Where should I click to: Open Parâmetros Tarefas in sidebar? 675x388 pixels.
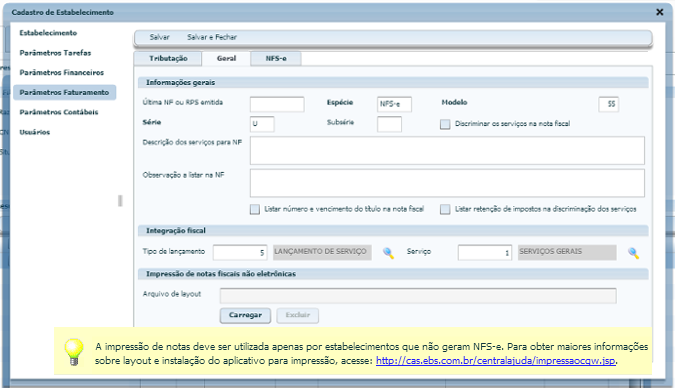point(55,53)
